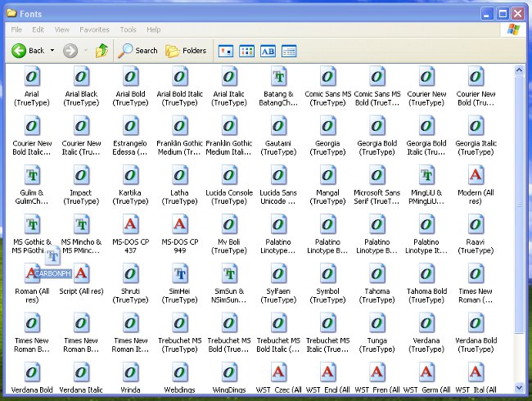Click the vertical scrollbar thumb
Viewport: 532px width, 401px height.
coord(519,205)
